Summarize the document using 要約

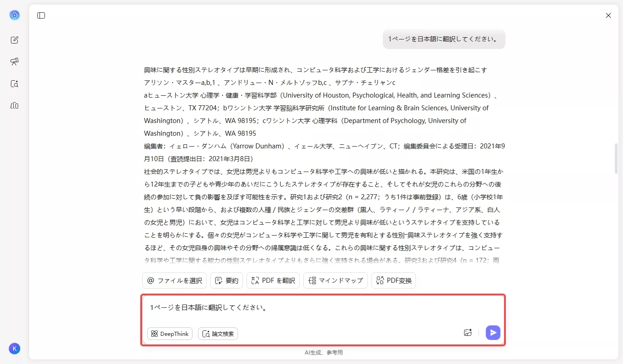226,280
